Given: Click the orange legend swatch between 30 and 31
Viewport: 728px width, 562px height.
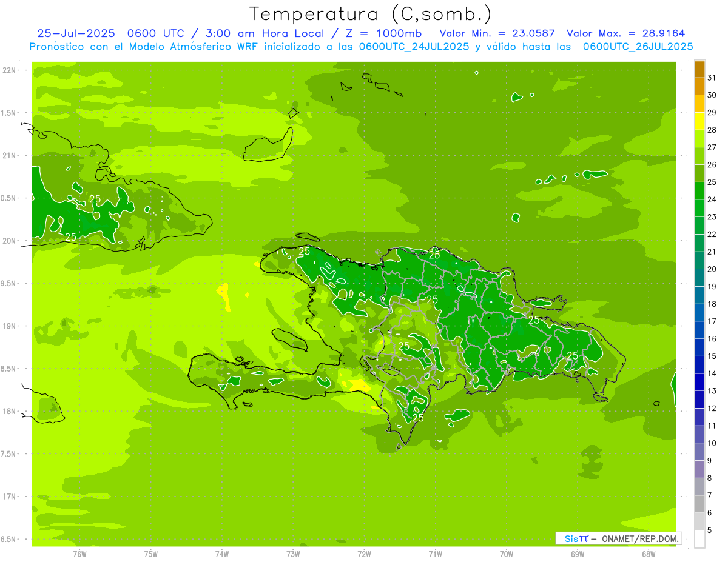Looking at the screenshot, I should [x=699, y=87].
